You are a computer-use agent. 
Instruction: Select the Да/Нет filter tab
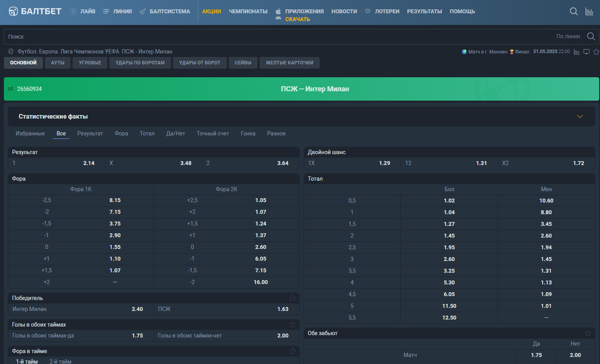(176, 133)
